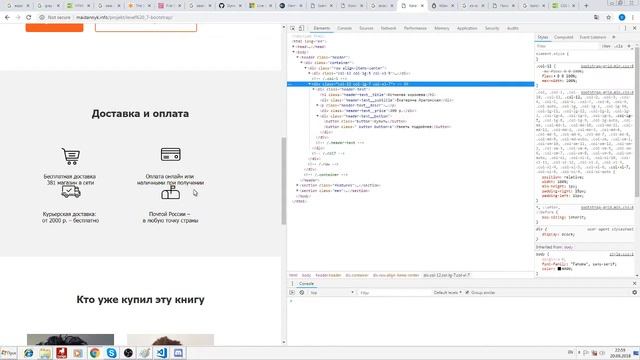Show console sidebar icon
The width and height of the screenshot is (640, 360).
(292, 293)
